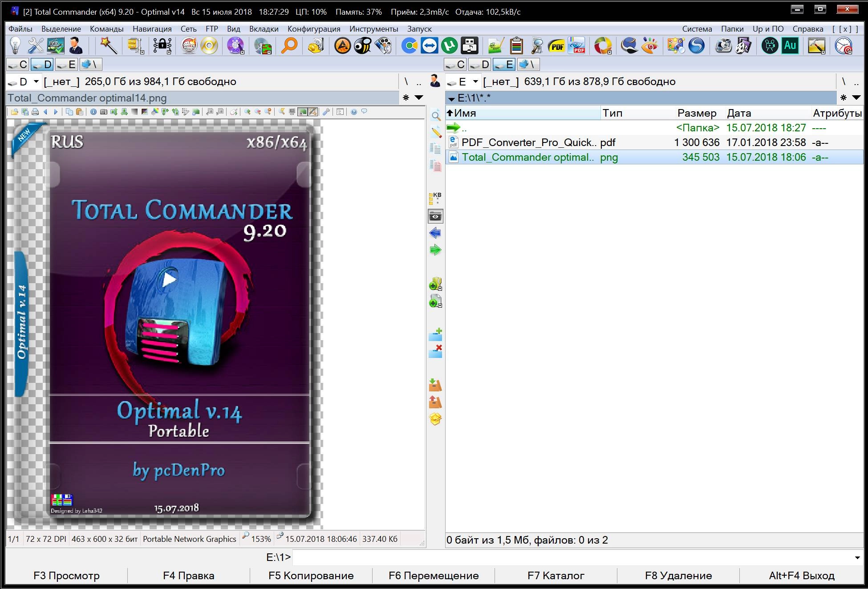Launch the yellow PDF tool icon

(556, 45)
